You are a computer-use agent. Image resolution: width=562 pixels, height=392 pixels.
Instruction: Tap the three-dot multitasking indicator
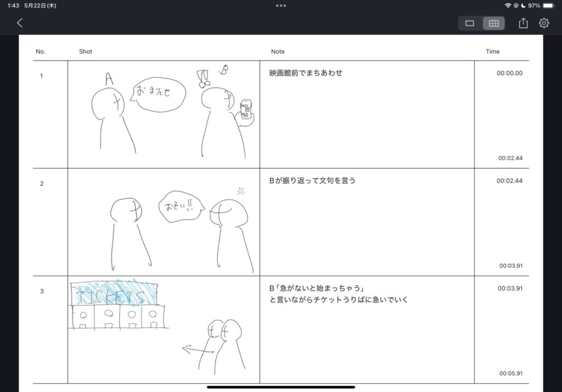pos(281,5)
